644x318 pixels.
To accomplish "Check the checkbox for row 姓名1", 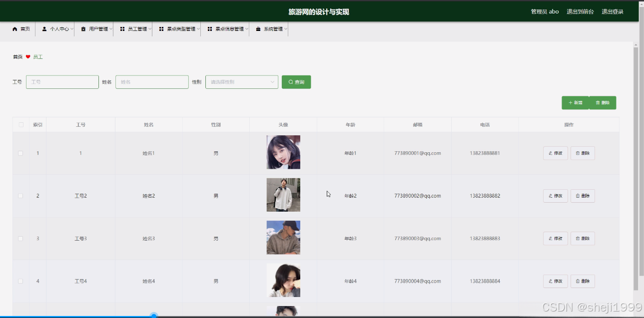I will (20, 153).
